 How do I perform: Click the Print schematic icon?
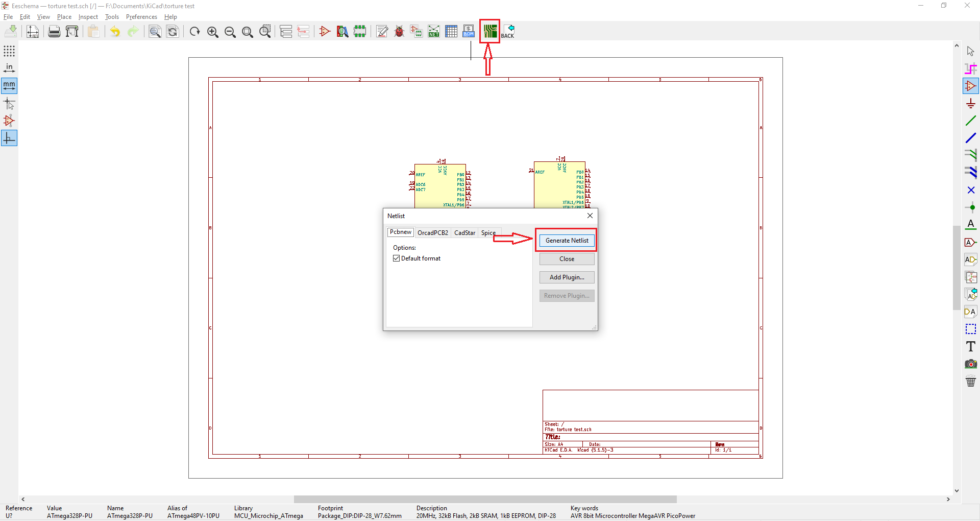tap(54, 32)
